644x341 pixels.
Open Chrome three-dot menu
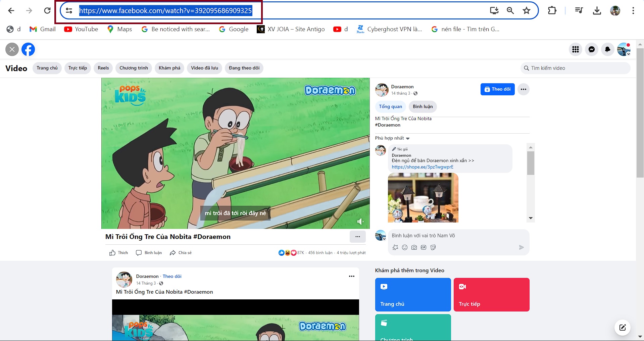(x=633, y=11)
